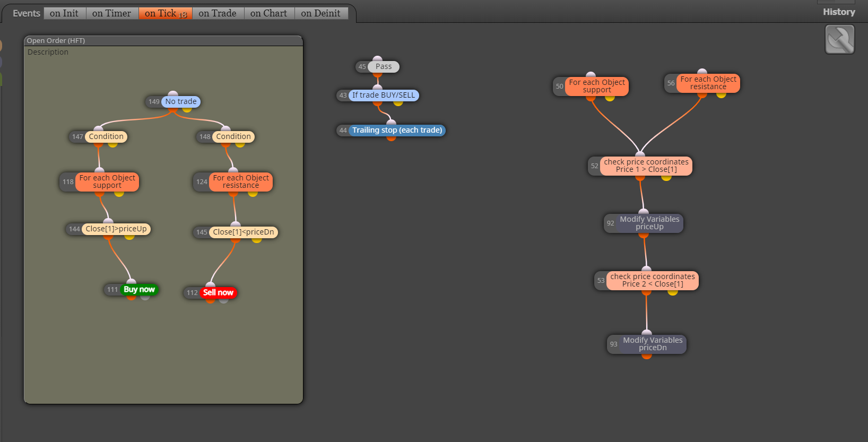Select Condition block numbered 148
Screen dimensions: 868x442
click(233, 136)
